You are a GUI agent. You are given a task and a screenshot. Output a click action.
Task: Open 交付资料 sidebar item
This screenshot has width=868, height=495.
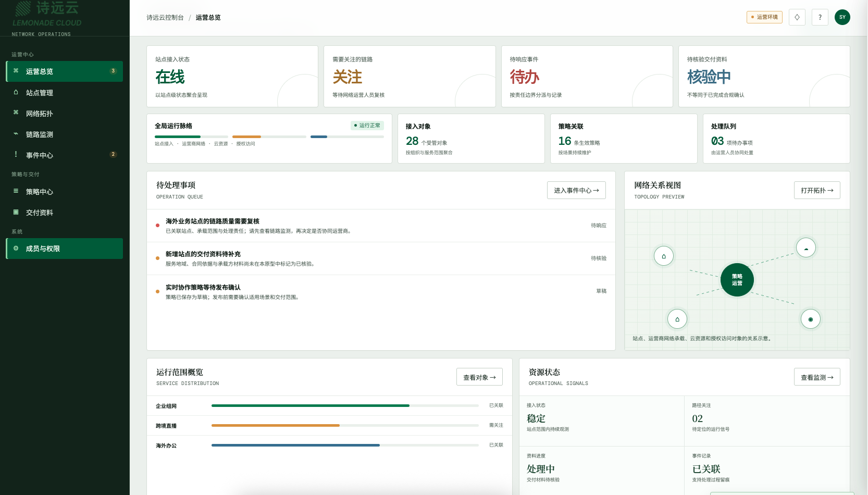click(x=65, y=212)
